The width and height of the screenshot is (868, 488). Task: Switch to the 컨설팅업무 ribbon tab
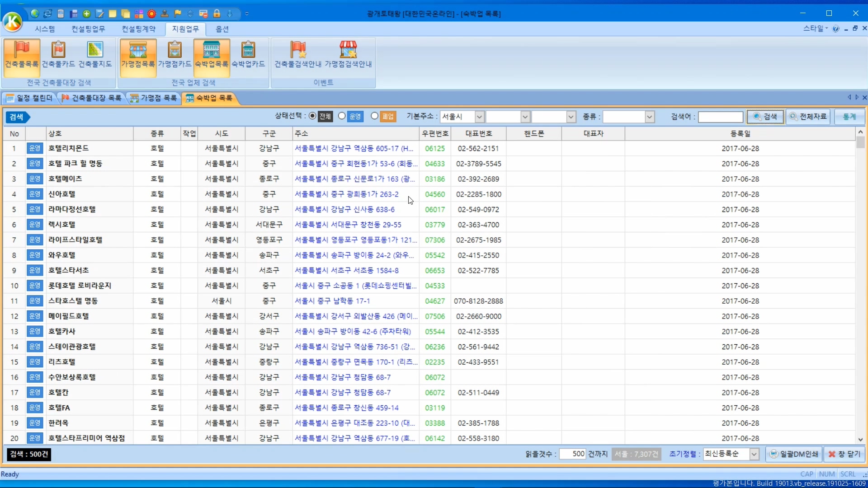point(88,29)
